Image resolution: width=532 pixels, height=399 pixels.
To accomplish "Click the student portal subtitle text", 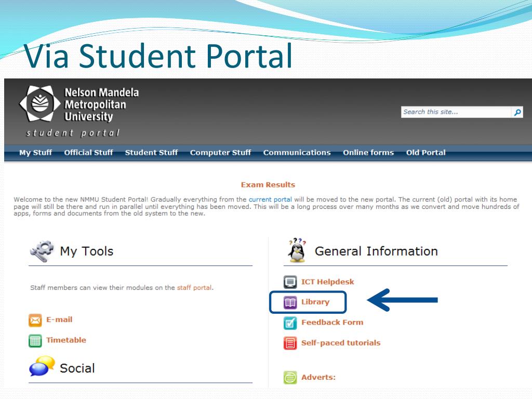I will click(x=73, y=133).
